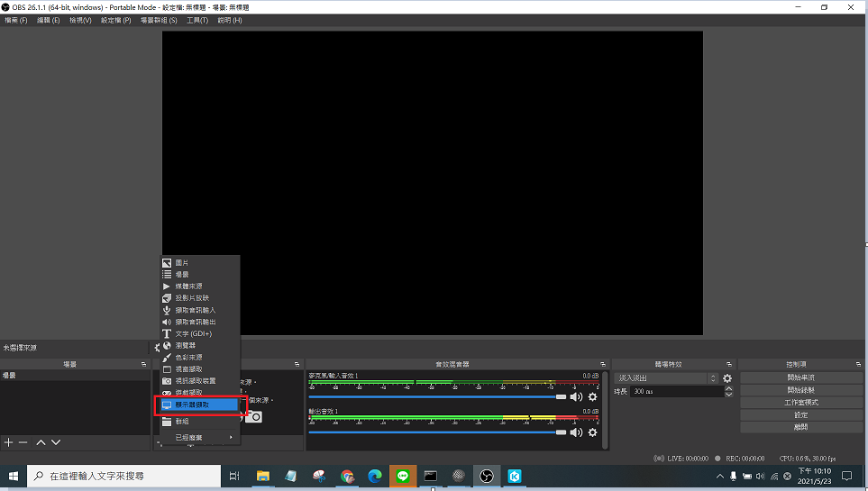
Task: Click 開始串流 (Start Streaming) button
Action: coord(801,377)
